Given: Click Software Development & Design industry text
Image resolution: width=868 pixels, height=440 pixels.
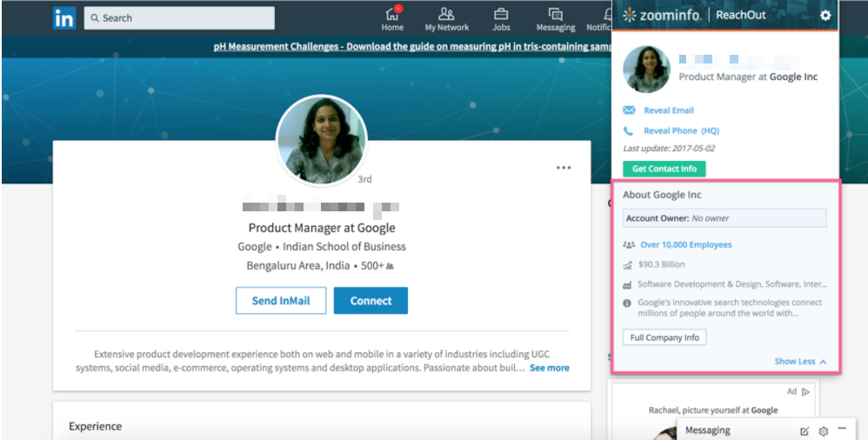Looking at the screenshot, I should click(732, 284).
